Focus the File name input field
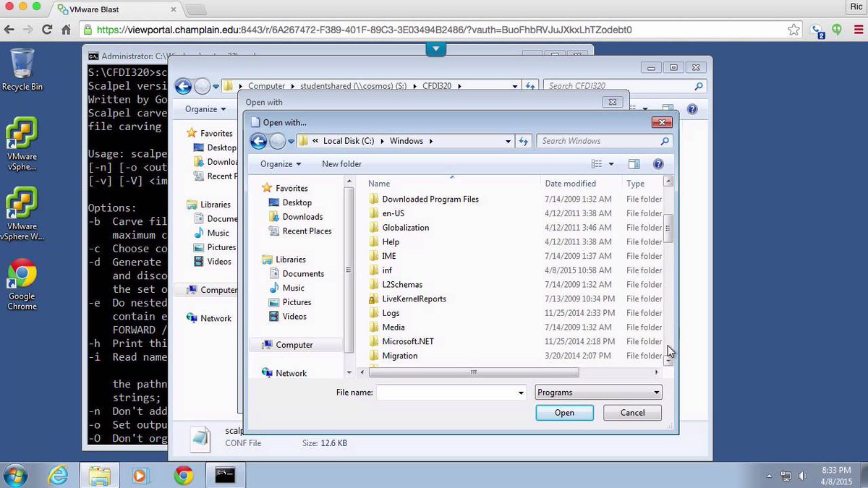Image resolution: width=868 pixels, height=488 pixels. 446,393
